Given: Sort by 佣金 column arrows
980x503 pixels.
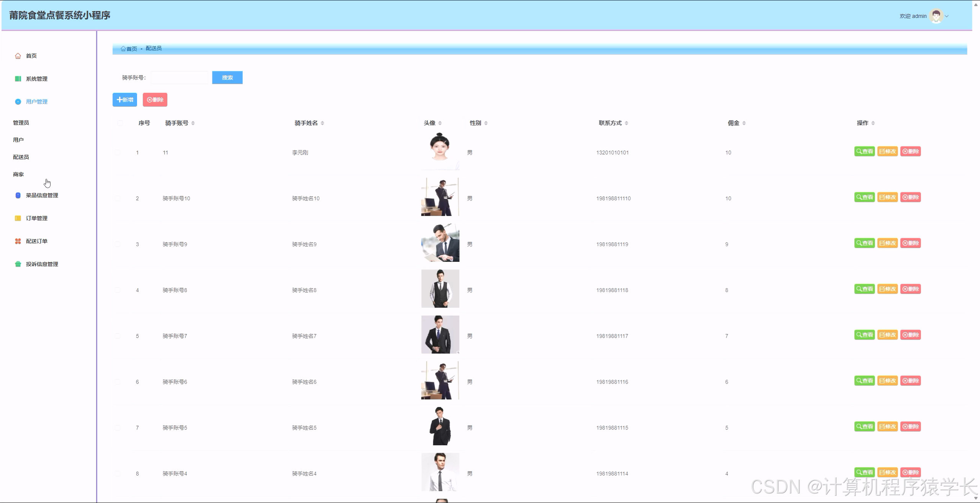Looking at the screenshot, I should tap(744, 123).
